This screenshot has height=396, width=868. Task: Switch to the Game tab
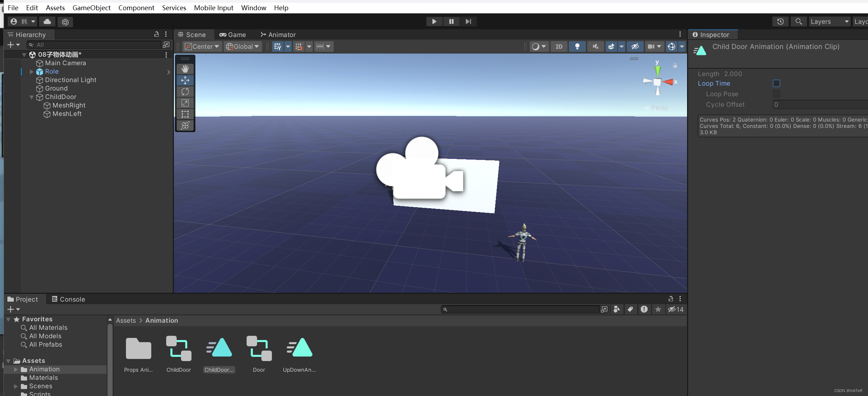pyautogui.click(x=233, y=35)
